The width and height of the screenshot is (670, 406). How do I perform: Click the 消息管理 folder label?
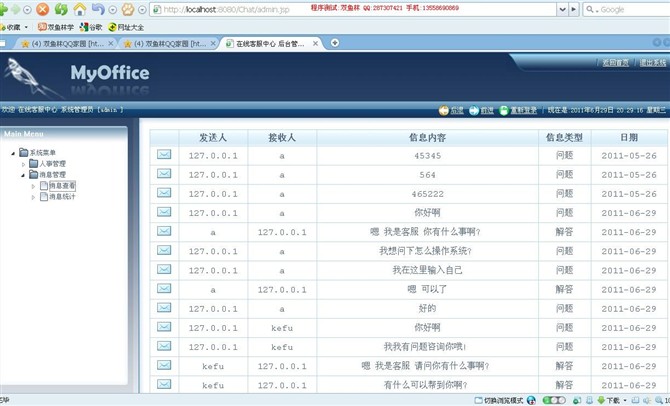click(53, 175)
